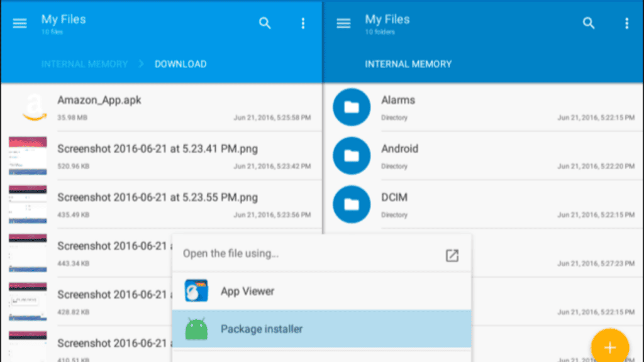Open the overflow menu in the left pane

pyautogui.click(x=303, y=23)
